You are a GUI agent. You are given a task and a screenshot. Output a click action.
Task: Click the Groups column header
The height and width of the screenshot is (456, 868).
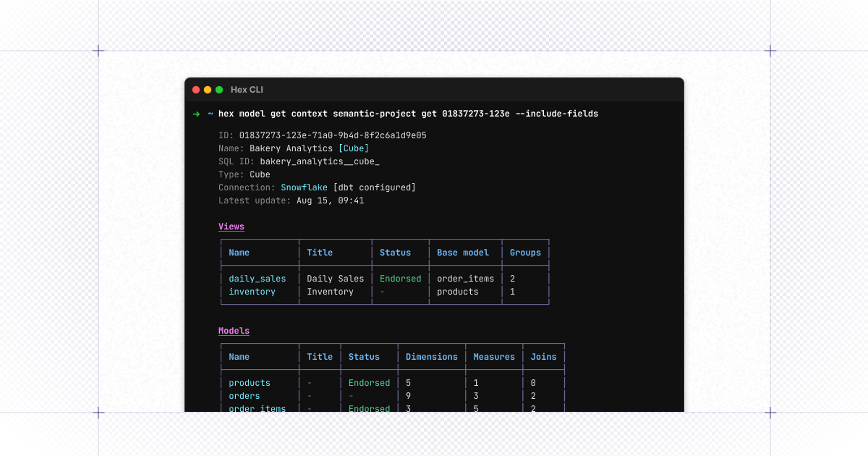click(x=525, y=253)
